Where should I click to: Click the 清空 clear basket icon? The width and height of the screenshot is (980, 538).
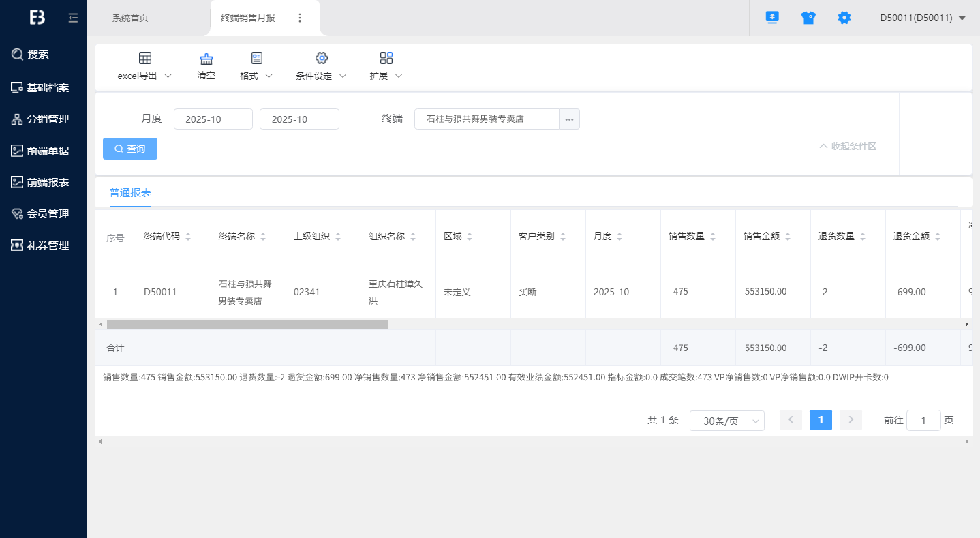[x=206, y=59]
